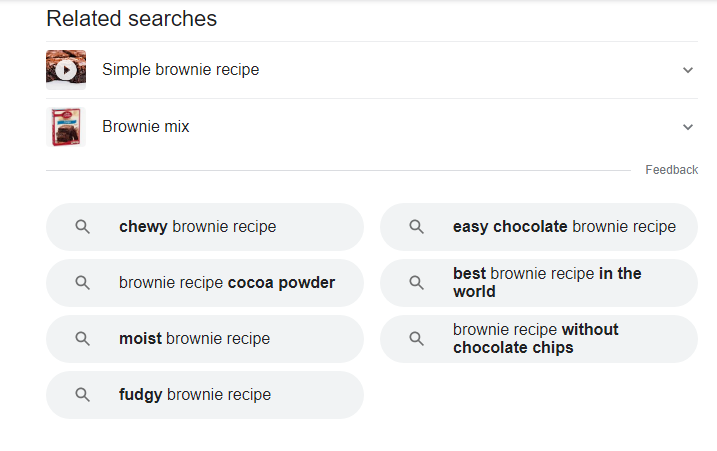The width and height of the screenshot is (717, 451).
Task: Click search icon beside fudgy brownie recipe
Action: pyautogui.click(x=83, y=395)
